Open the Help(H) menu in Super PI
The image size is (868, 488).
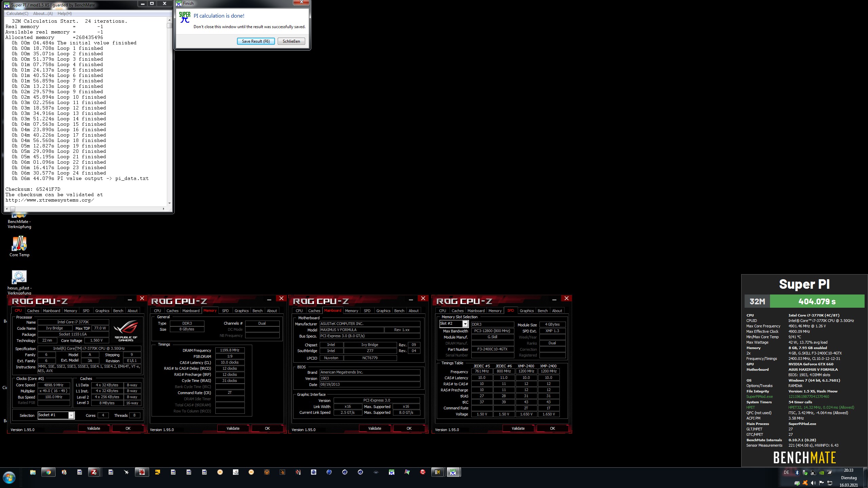click(64, 14)
